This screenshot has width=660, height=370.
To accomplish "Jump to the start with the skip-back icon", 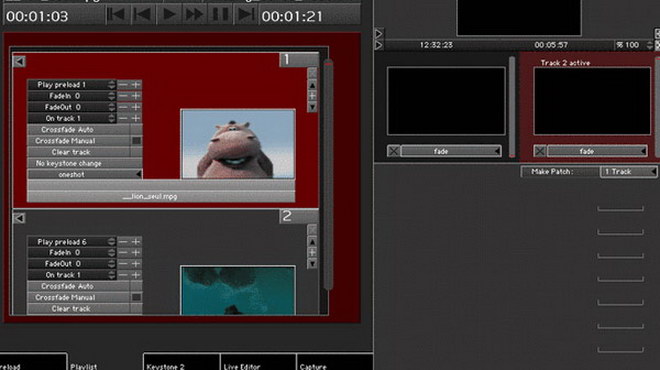I will pos(117,15).
